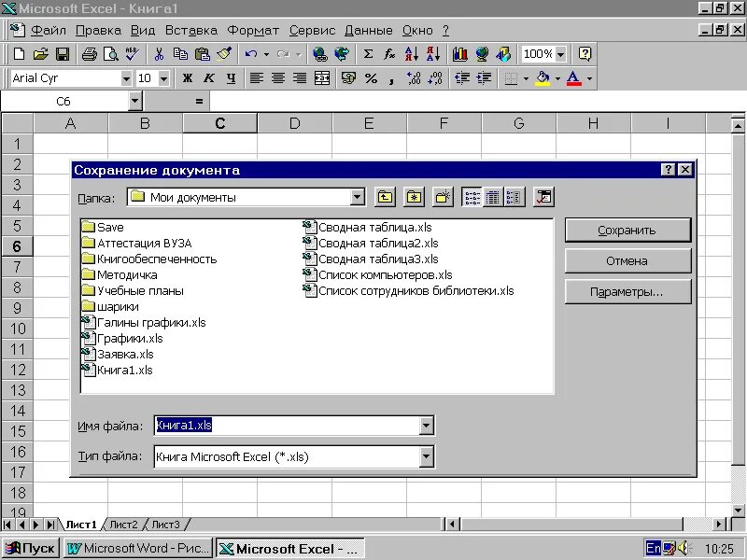Viewport: 747px width, 560px height.
Task: Expand the Папка folder location dropdown
Action: click(x=357, y=197)
